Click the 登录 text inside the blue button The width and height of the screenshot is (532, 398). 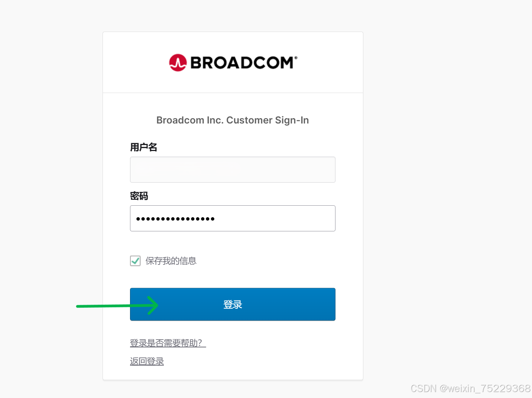point(233,305)
